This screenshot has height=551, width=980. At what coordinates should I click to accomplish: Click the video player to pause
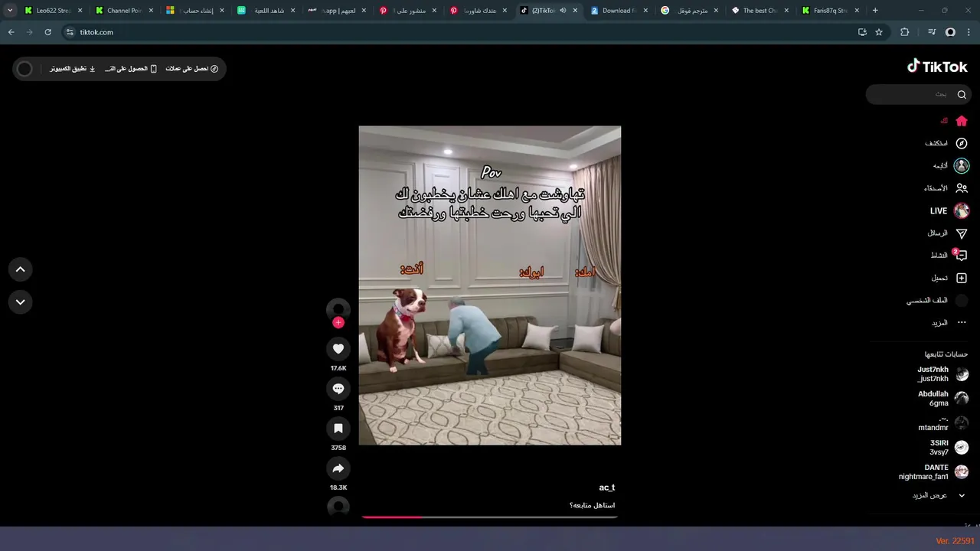490,285
